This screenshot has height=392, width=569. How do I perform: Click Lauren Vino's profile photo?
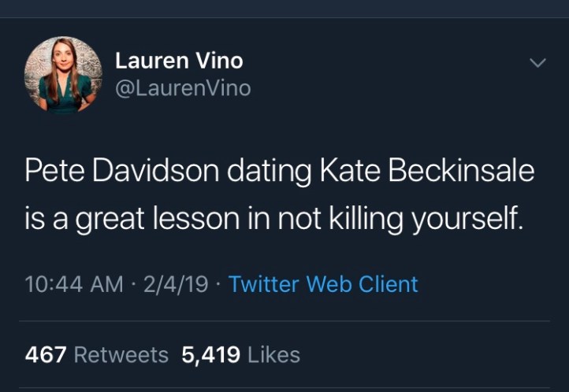pos(63,76)
